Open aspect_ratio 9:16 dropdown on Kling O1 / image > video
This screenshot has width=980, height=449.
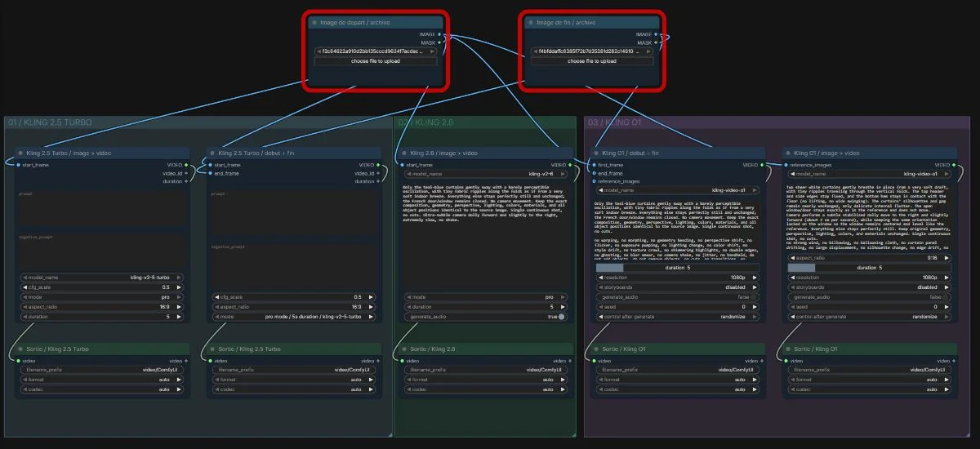coord(871,257)
